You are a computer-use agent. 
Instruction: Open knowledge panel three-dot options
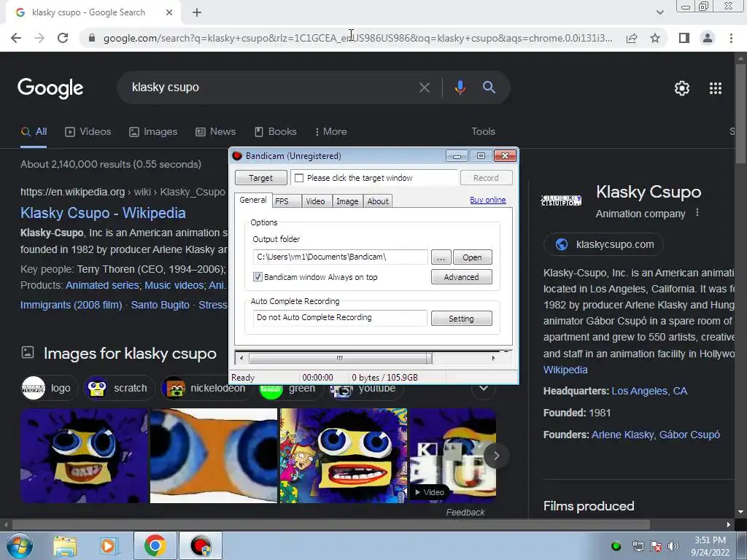click(697, 212)
